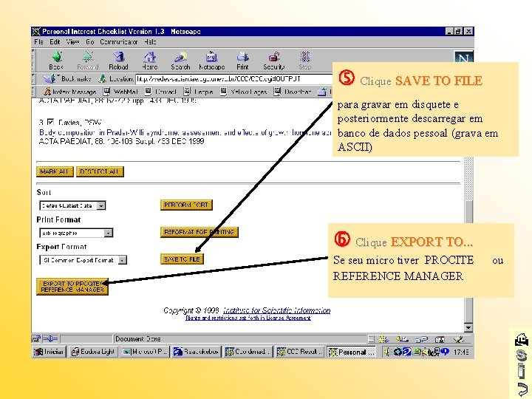Open the Search toolbar icon
The width and height of the screenshot is (532, 399).
coord(180,60)
